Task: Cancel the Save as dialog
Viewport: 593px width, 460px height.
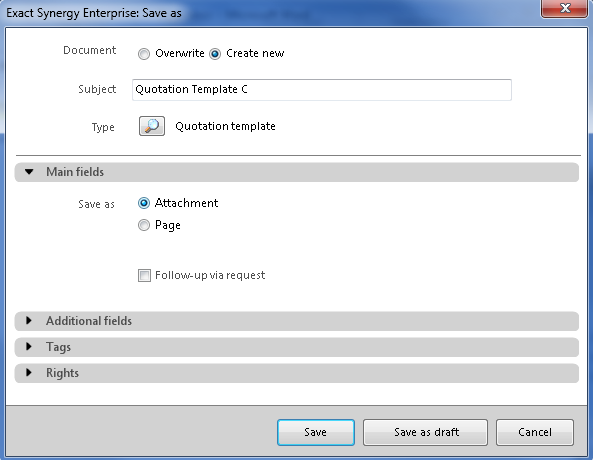Action: [535, 432]
